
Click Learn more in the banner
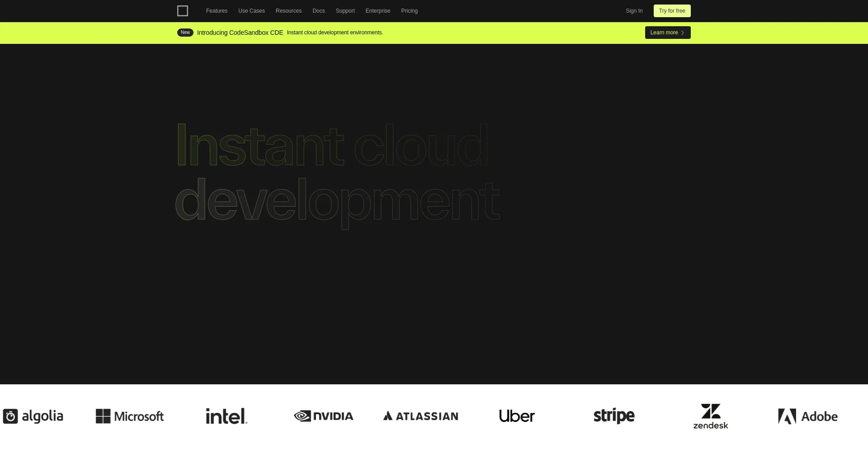point(667,32)
